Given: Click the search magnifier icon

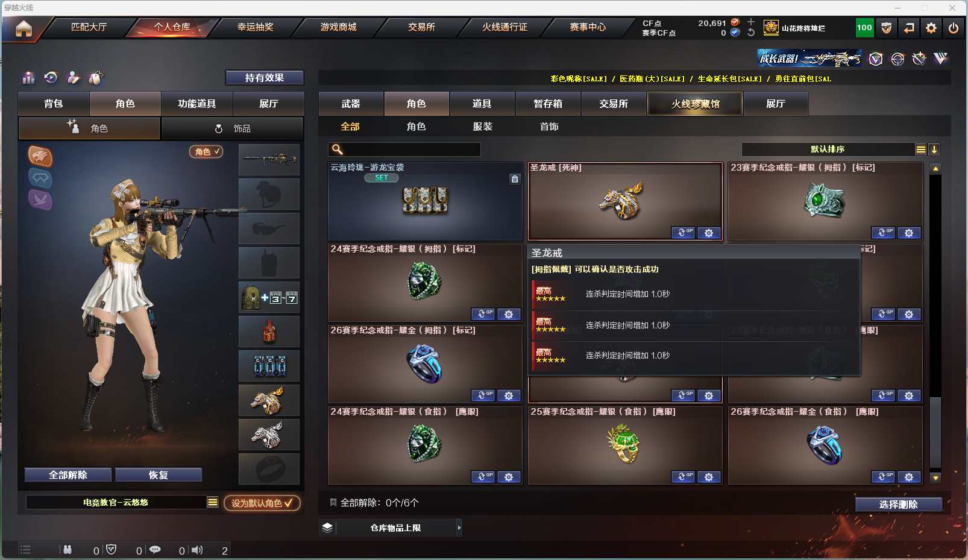Looking at the screenshot, I should pos(338,149).
